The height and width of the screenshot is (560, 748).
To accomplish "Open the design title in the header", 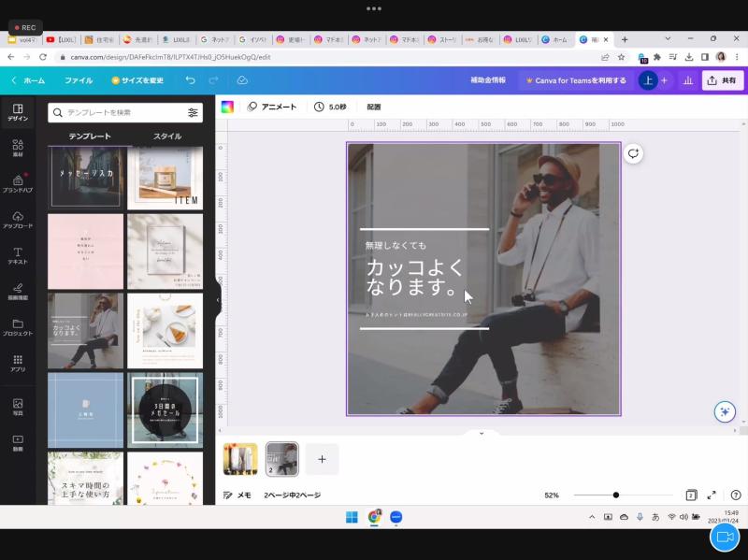I will 487,80.
